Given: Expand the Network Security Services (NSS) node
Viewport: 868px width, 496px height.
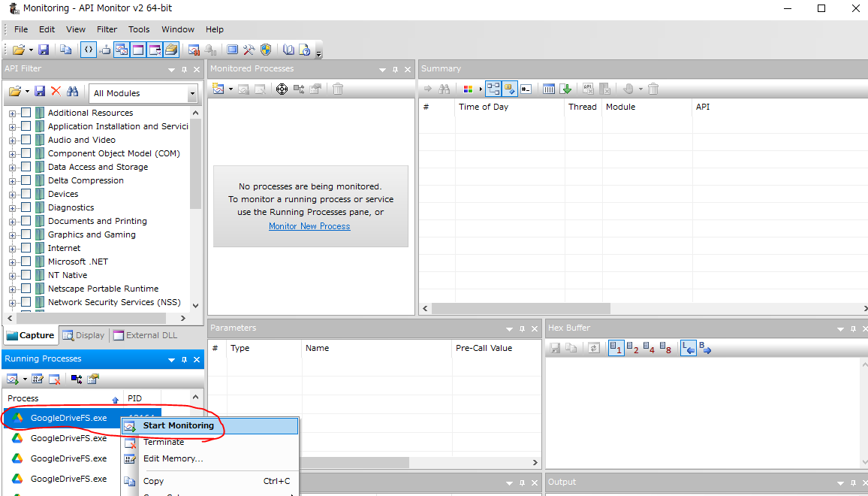Looking at the screenshot, I should pyautogui.click(x=12, y=303).
